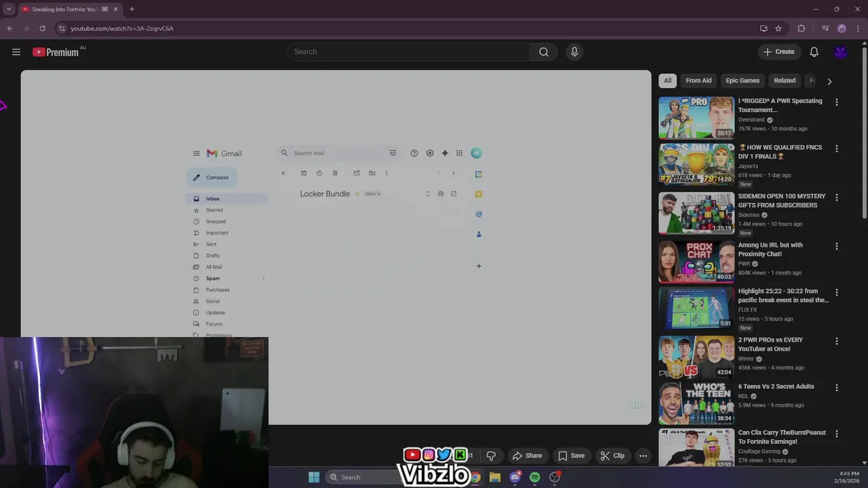The width and height of the screenshot is (868, 488).
Task: Open options for 6 Teens Vs 2 Secret Adults
Action: (x=836, y=388)
